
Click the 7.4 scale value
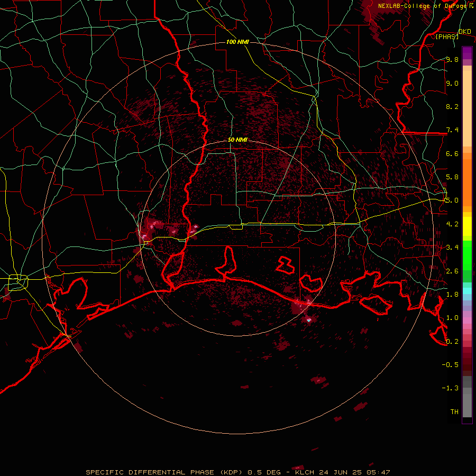tap(452, 130)
